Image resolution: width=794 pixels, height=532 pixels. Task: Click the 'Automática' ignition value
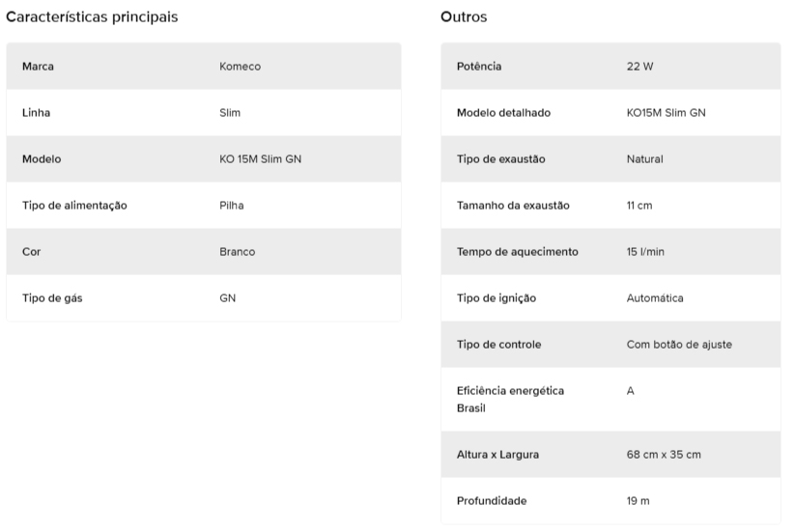click(655, 298)
